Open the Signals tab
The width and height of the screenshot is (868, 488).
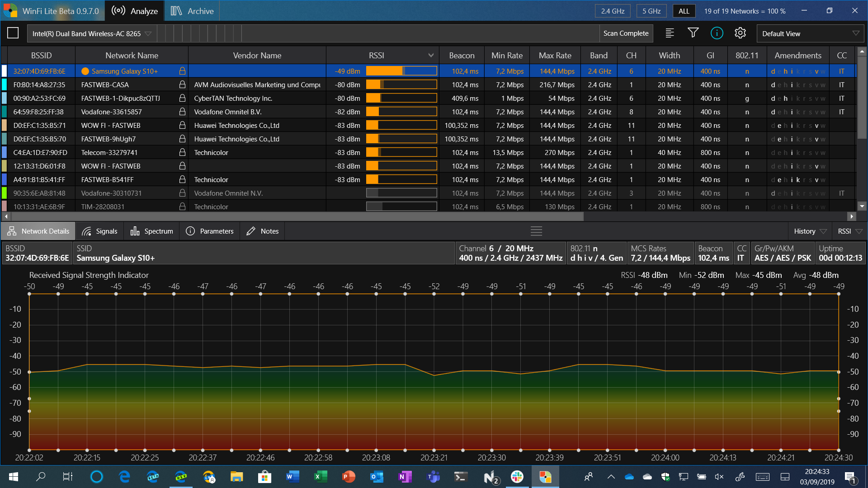[99, 231]
